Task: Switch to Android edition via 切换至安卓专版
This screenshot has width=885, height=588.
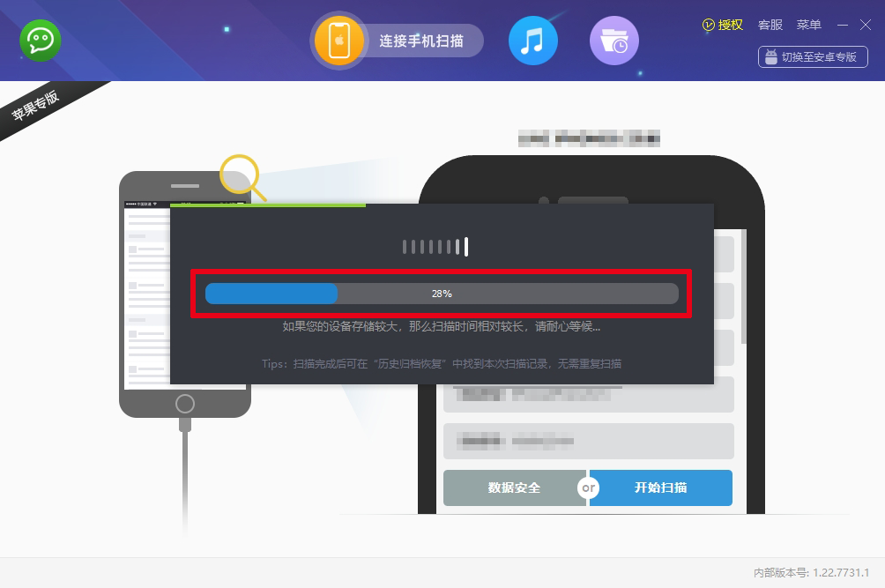Action: coord(818,57)
